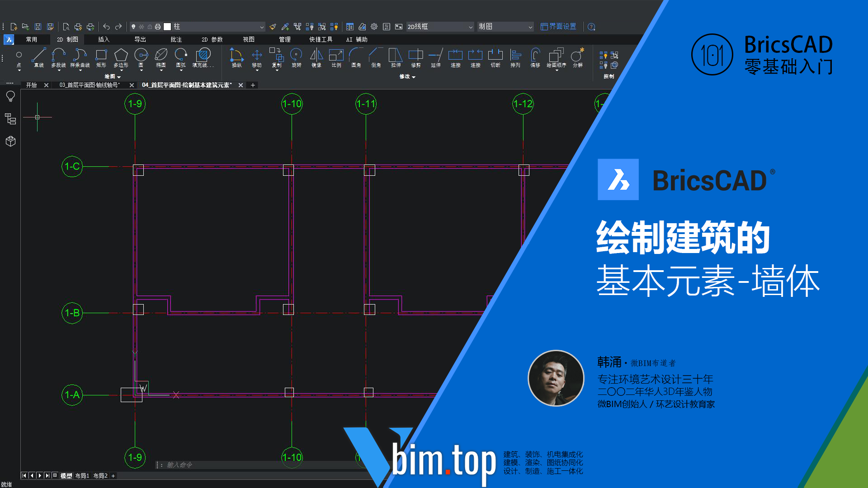This screenshot has width=868, height=488.
Task: Open the Tips lightbulb side panel
Action: pyautogui.click(x=10, y=96)
